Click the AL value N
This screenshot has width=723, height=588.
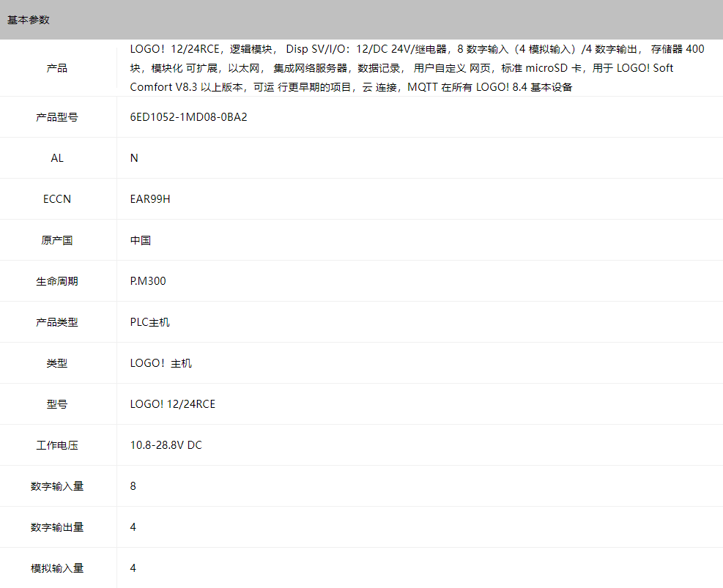(x=134, y=158)
